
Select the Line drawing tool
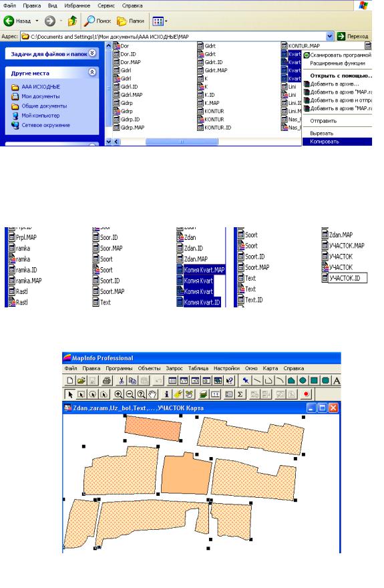(x=257, y=381)
